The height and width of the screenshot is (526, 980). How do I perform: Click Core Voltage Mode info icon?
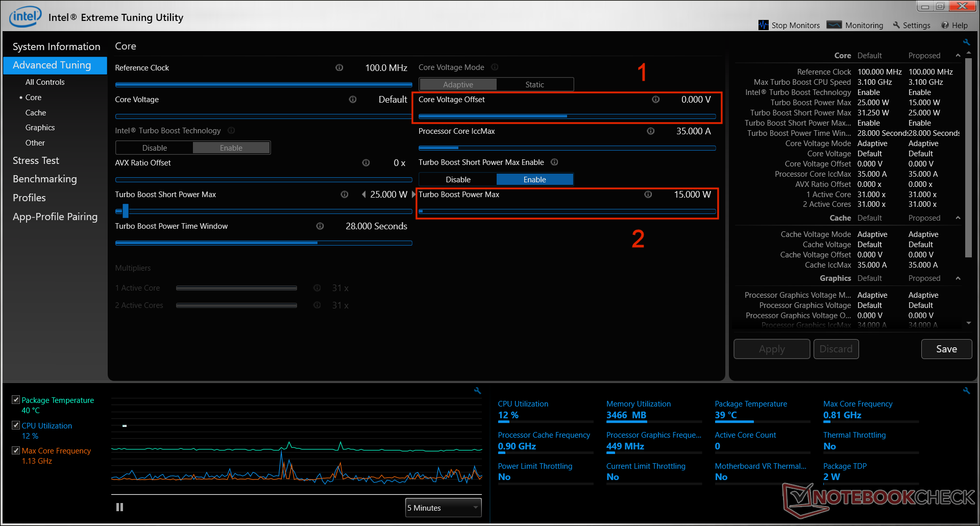tap(495, 67)
